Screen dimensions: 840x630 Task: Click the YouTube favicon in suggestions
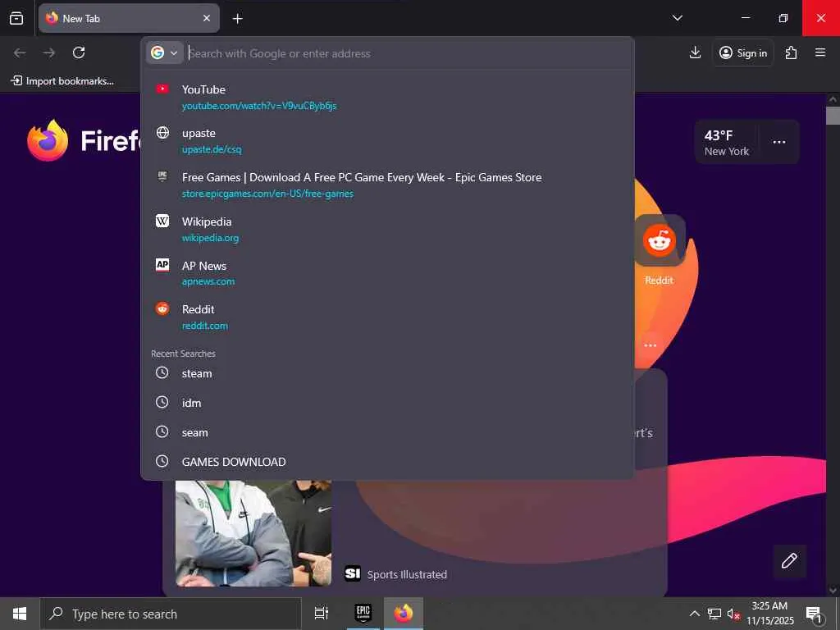tap(162, 89)
